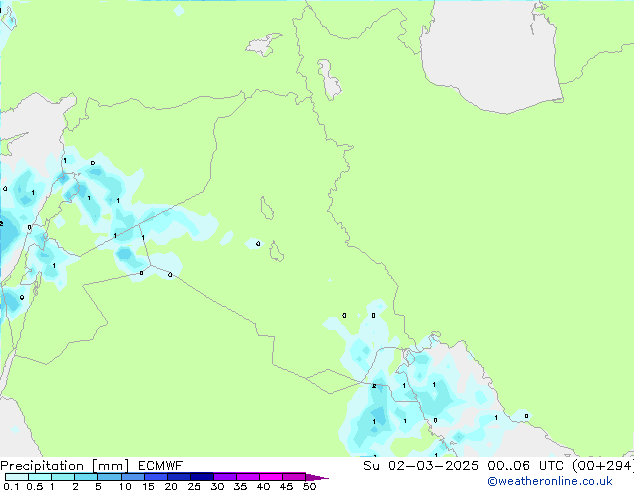Click the legend value "35"
Viewport: 634px width, 490px height.
pos(240,486)
